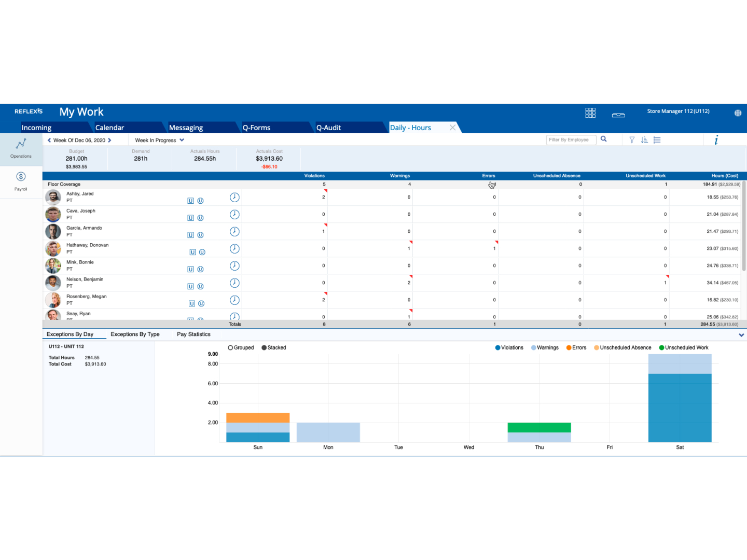Open the Exceptions By Type tab
The width and height of the screenshot is (747, 560).
[135, 334]
